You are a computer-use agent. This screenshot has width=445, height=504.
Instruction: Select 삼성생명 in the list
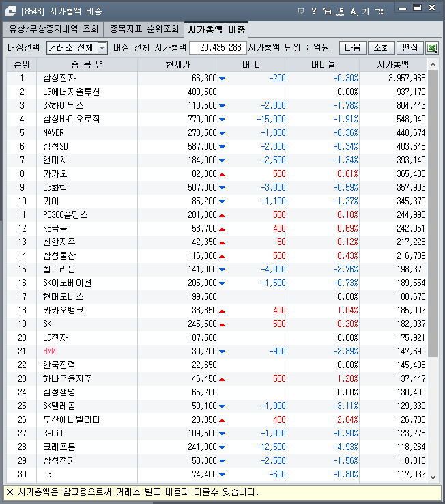(59, 393)
